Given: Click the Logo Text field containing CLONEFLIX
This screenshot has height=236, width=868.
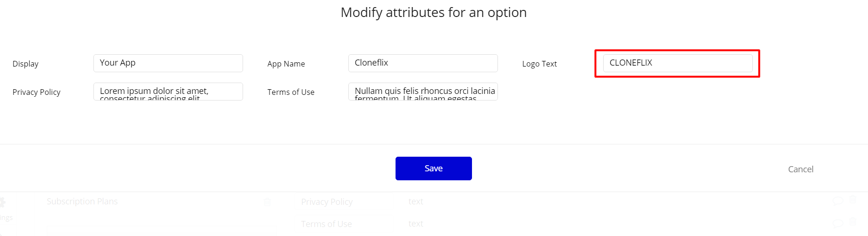Looking at the screenshot, I should tap(678, 63).
